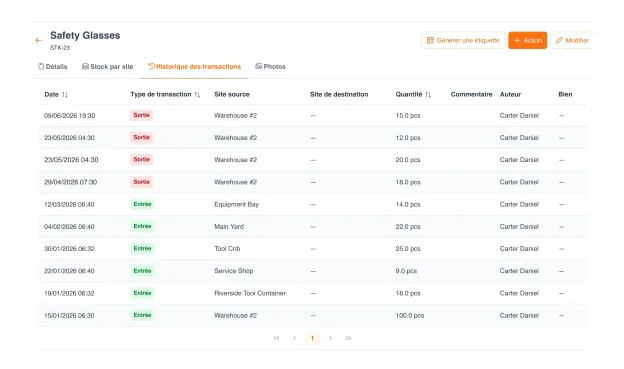
Task: Click the Commentaire column header
Action: pos(472,94)
